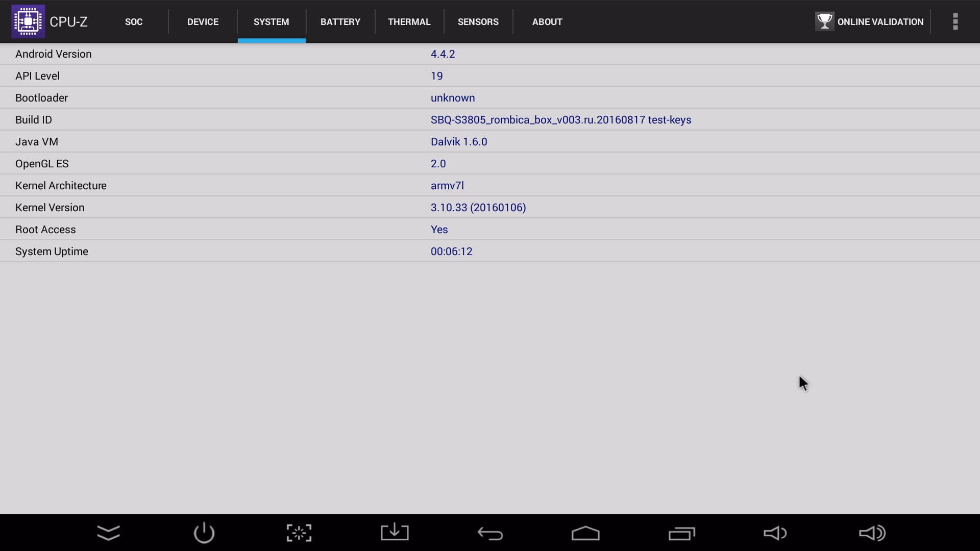Click the Online Validation trophy icon
Screen dimensions: 980x551
[x=824, y=21]
